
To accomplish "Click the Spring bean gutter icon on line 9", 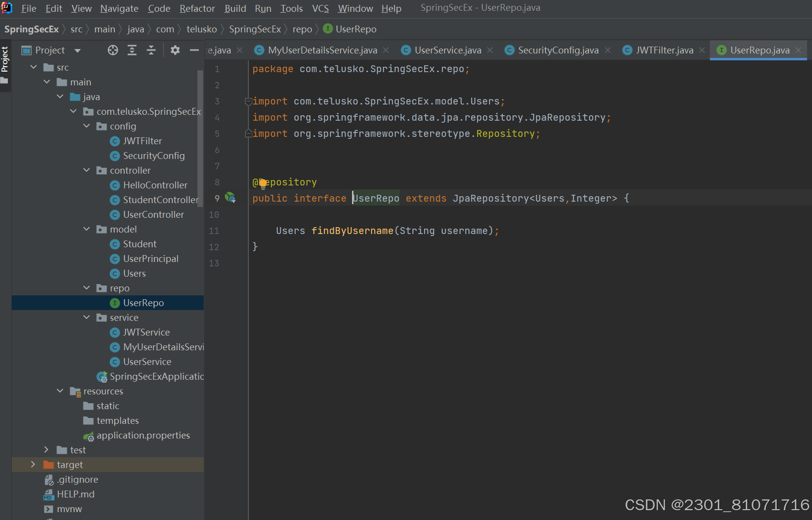I will tap(231, 198).
